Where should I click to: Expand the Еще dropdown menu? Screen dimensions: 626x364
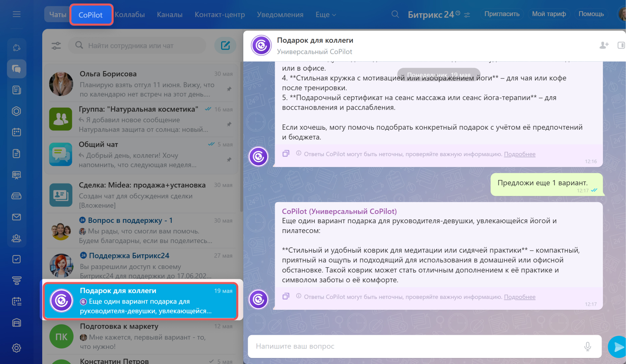[x=326, y=15]
